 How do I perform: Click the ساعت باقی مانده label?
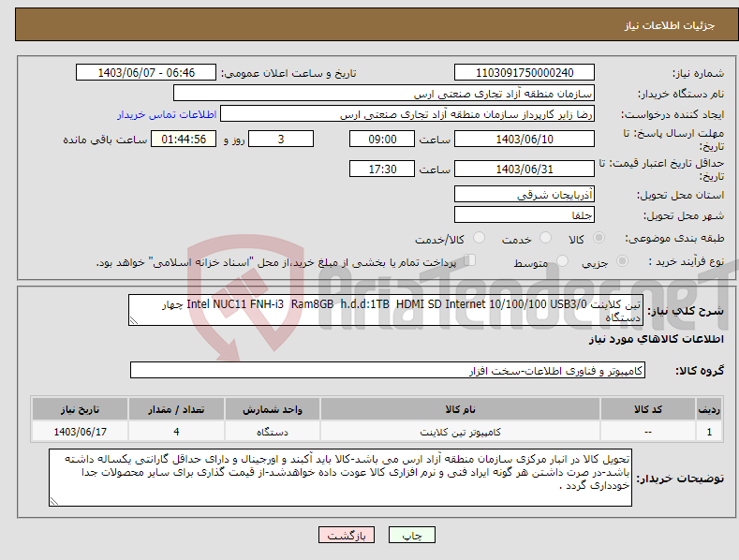[105, 140]
